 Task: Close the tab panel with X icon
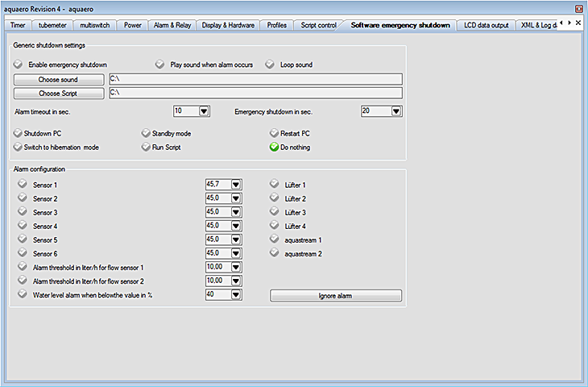coord(578,23)
